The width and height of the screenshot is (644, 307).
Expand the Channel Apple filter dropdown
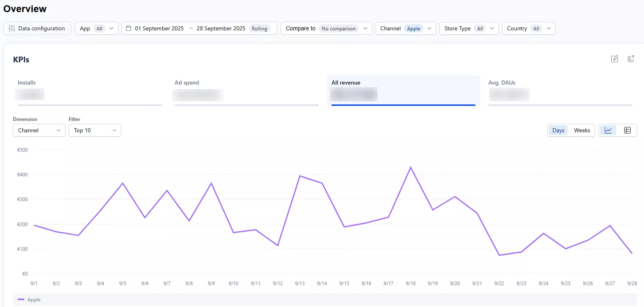tap(405, 28)
